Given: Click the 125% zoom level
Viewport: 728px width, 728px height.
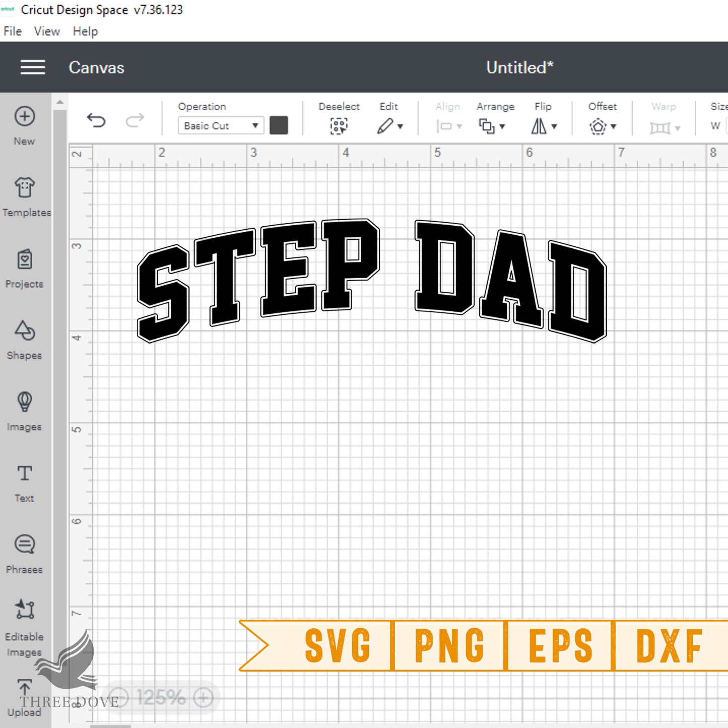Looking at the screenshot, I should click(x=161, y=698).
